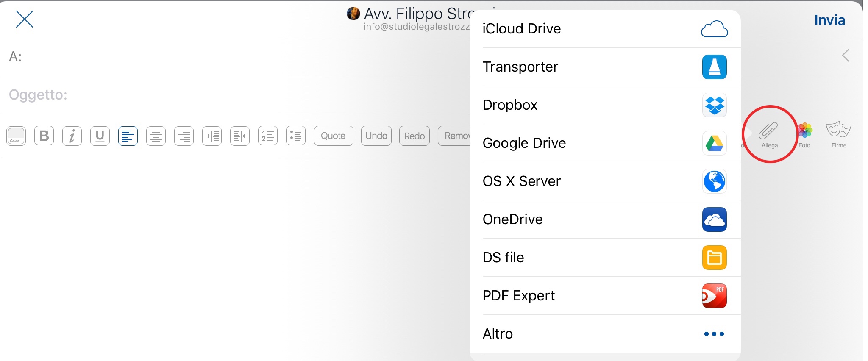Viewport: 868px width, 361px height.
Task: Open the text Color picker
Action: click(16, 136)
